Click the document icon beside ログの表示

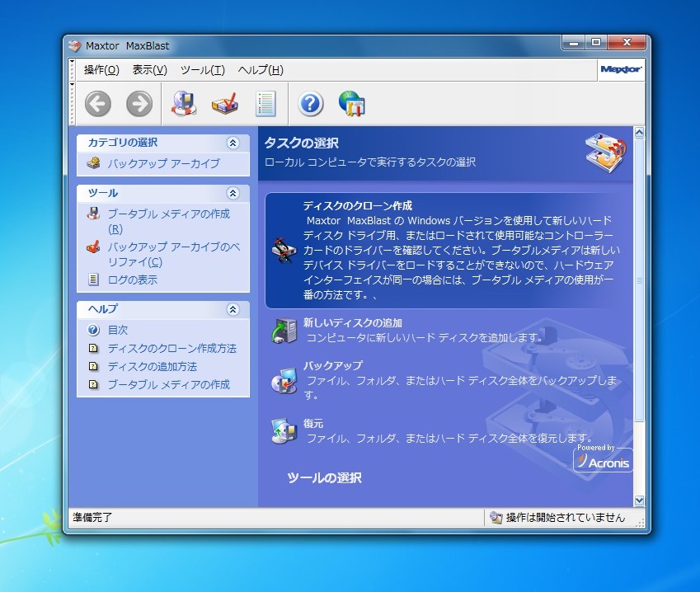pos(93,280)
